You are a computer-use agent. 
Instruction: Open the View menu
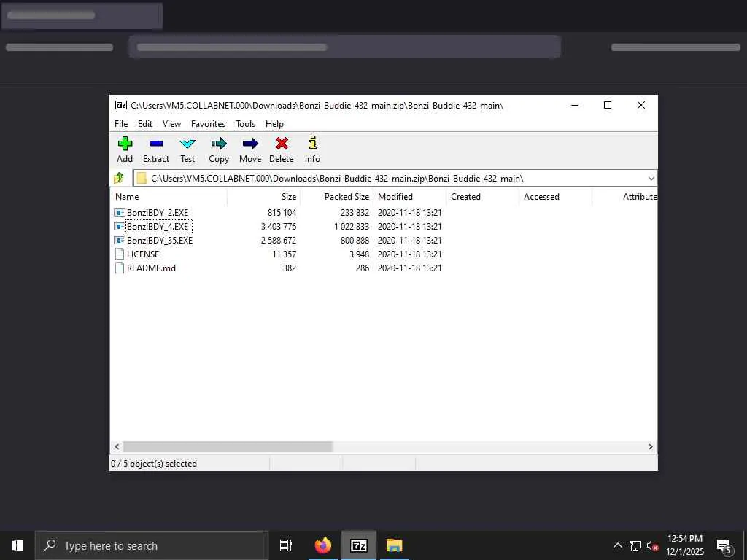(171, 124)
